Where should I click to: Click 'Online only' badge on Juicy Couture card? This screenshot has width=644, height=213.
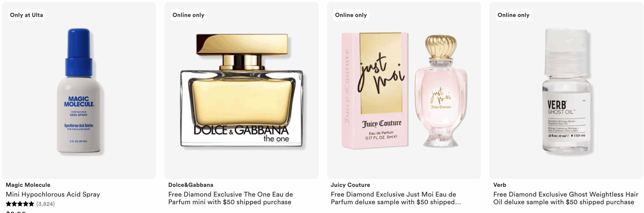click(x=351, y=15)
